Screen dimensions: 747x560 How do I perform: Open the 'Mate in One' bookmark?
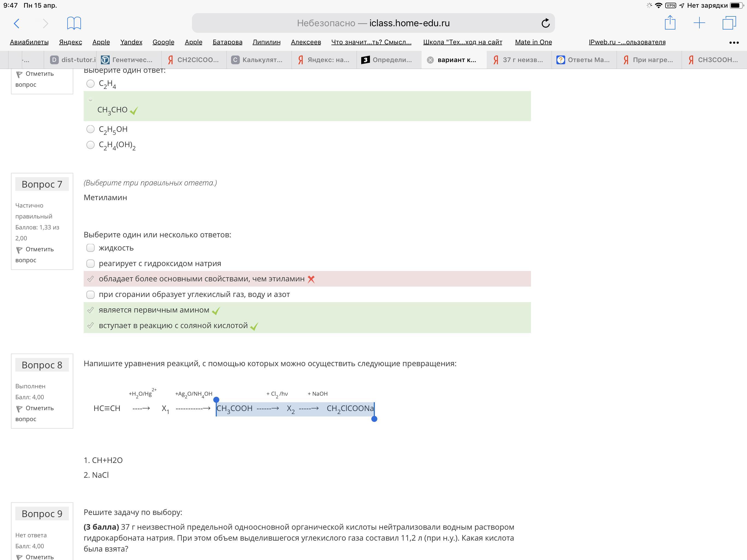point(533,42)
